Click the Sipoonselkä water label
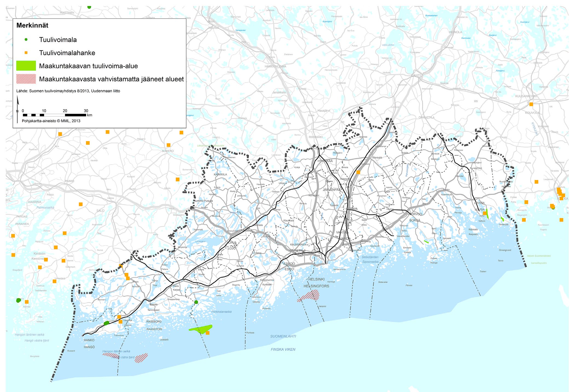Viewport: 574px width, 392px height. [x=370, y=262]
